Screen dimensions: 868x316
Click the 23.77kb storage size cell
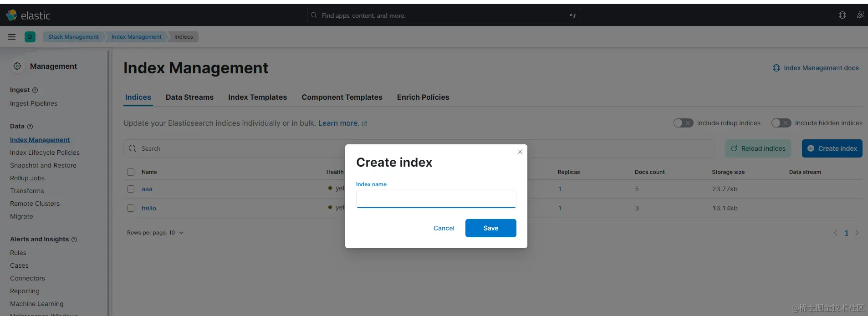[x=725, y=189]
